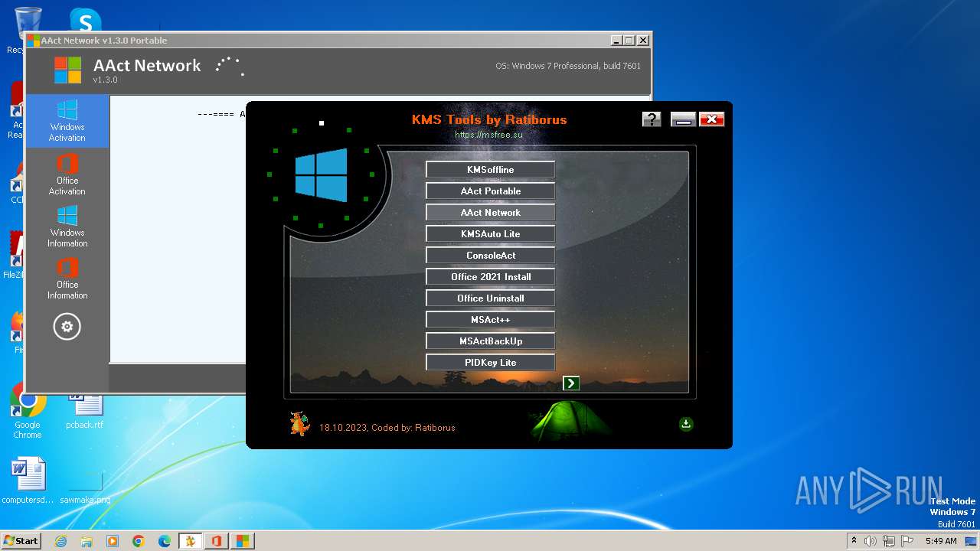Click the network tray icon
Viewport: 980px width, 551px height.
pos(888,541)
